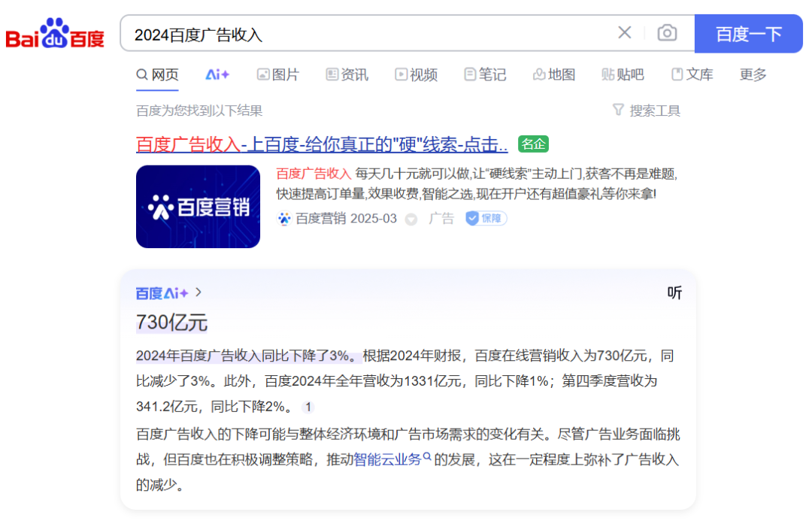The image size is (812, 521).
Task: Open the 笔记 tab
Action: click(485, 74)
